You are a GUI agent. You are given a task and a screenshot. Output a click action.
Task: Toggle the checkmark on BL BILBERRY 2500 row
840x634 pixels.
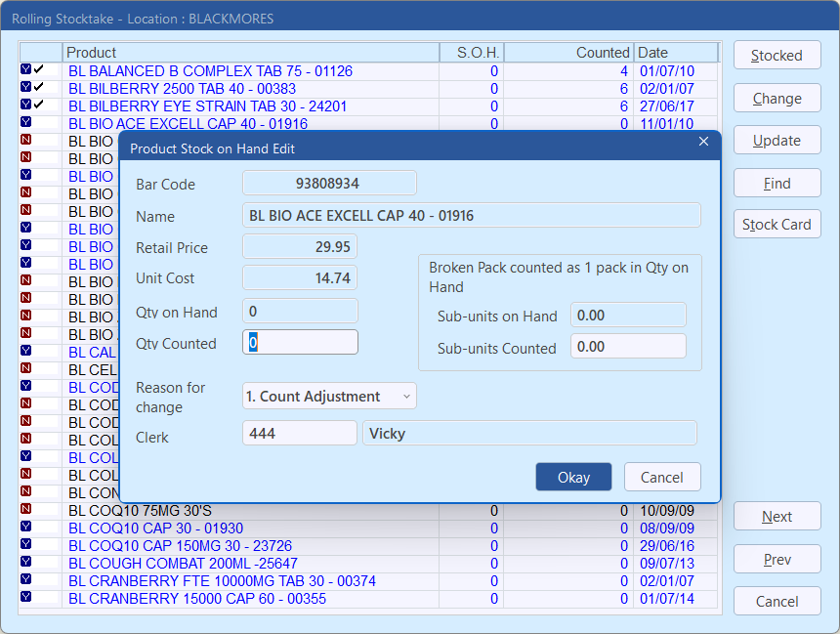click(x=39, y=88)
